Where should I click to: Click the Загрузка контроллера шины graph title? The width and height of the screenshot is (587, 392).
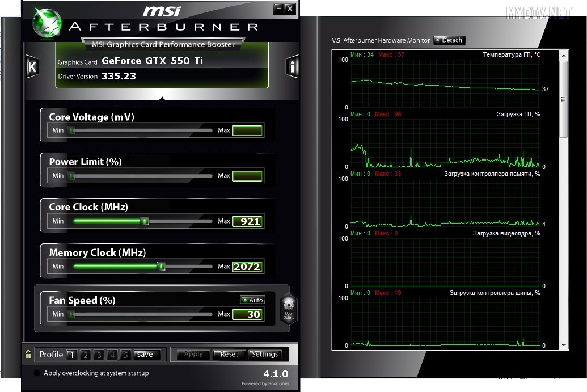point(495,293)
